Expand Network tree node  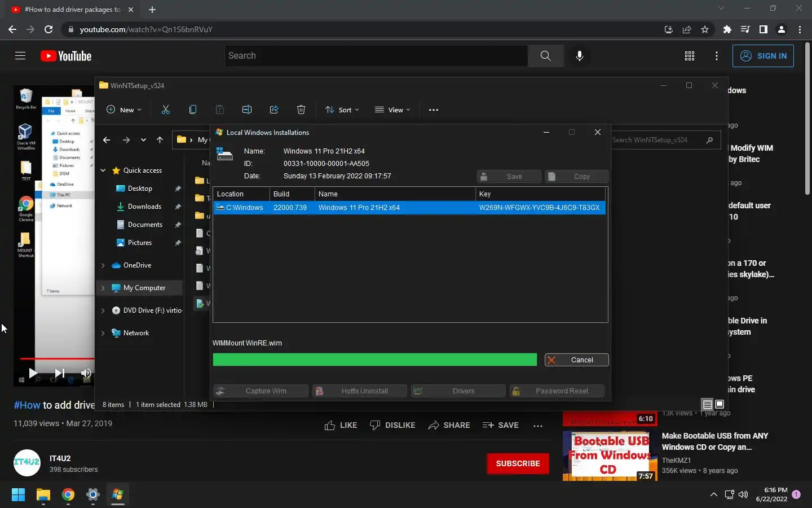click(x=103, y=333)
